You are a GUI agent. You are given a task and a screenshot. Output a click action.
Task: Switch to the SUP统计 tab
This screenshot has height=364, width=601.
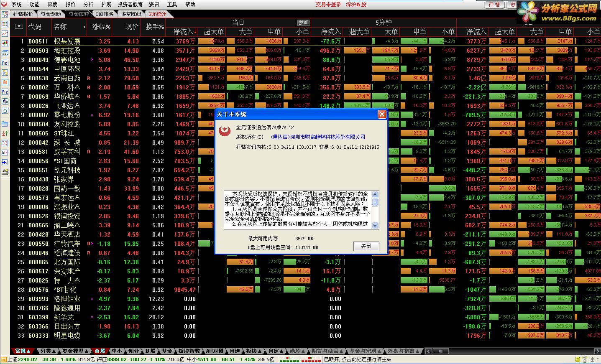click(157, 14)
